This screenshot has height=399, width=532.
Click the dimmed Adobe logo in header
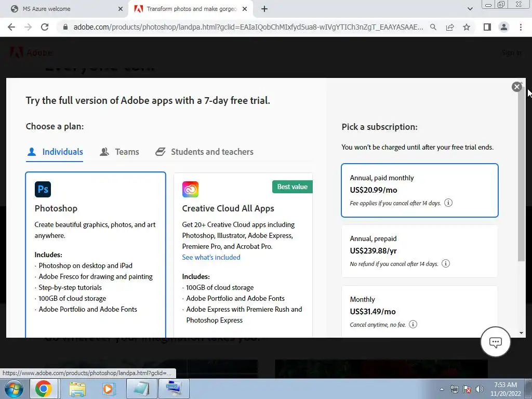(31, 53)
